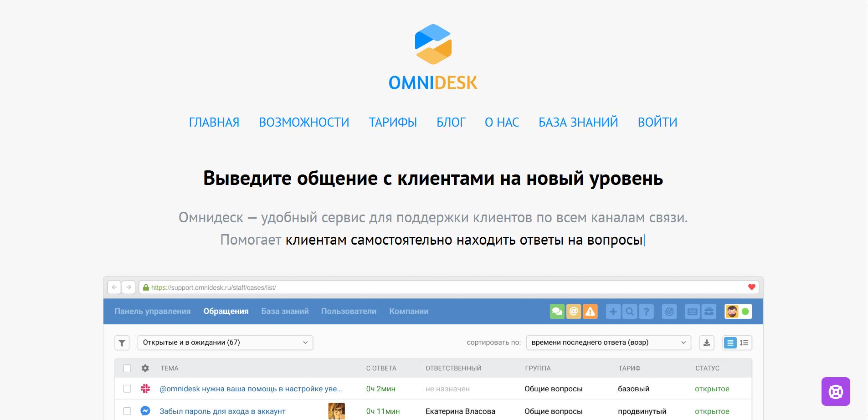Screen dimensions: 868x420
Task: Go to ГЛАВНАЯ in the site menu
Action: (x=214, y=122)
